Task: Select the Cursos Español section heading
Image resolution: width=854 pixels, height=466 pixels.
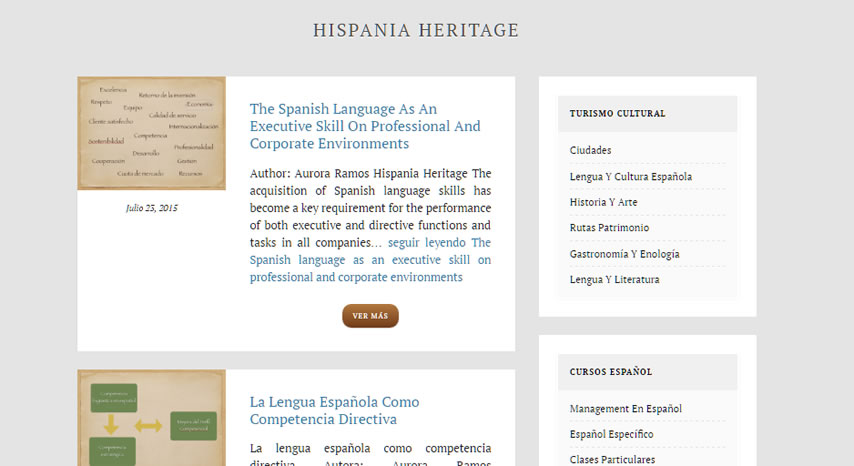Action: pos(611,372)
